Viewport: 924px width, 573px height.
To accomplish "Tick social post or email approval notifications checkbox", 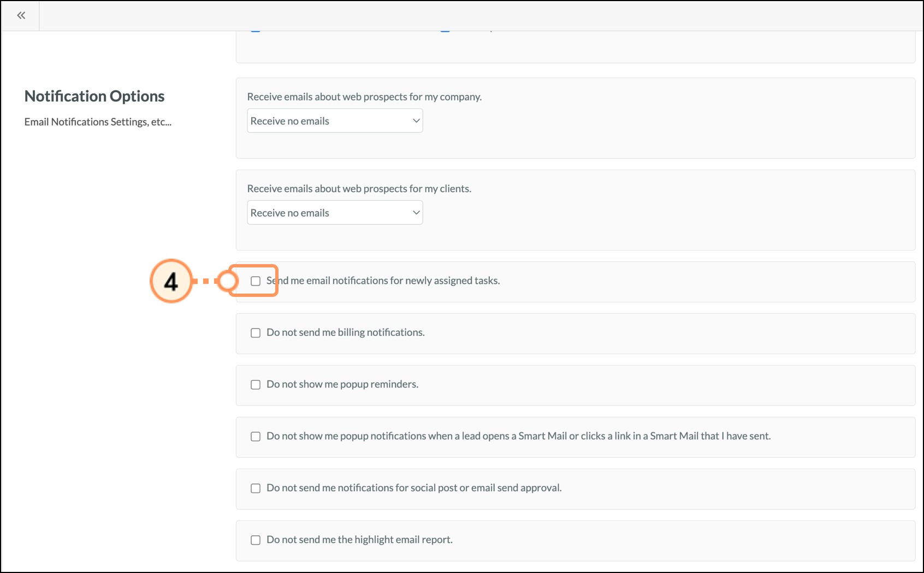I will (256, 488).
